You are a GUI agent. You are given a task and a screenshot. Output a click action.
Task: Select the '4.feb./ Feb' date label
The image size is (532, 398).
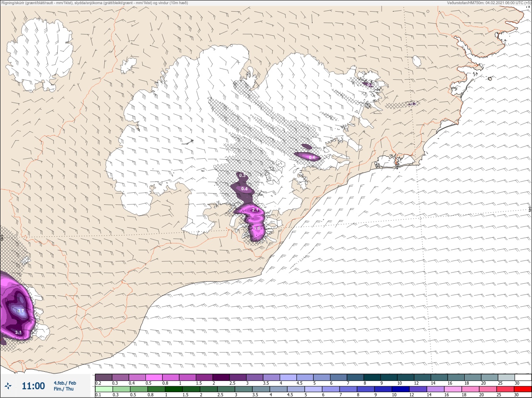65,383
